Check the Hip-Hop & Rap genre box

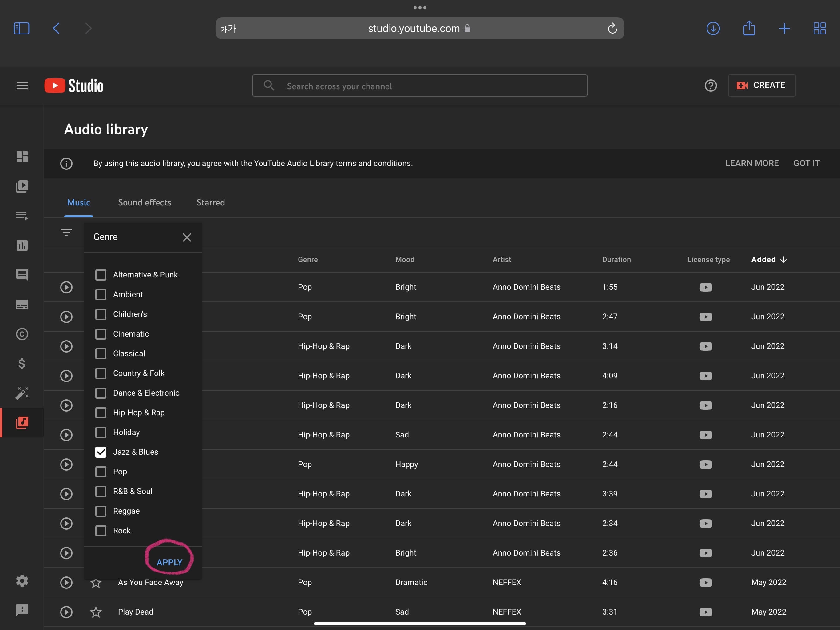click(101, 413)
